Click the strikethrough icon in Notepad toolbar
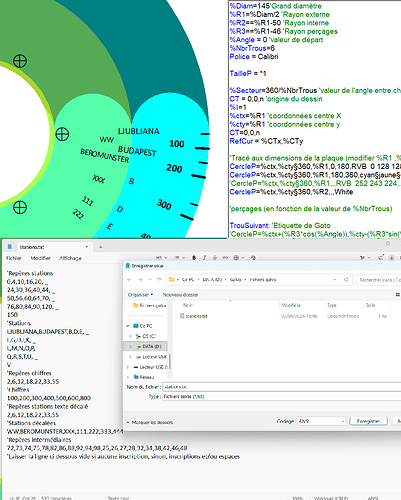This screenshot has height=500, width=401. 215,257
